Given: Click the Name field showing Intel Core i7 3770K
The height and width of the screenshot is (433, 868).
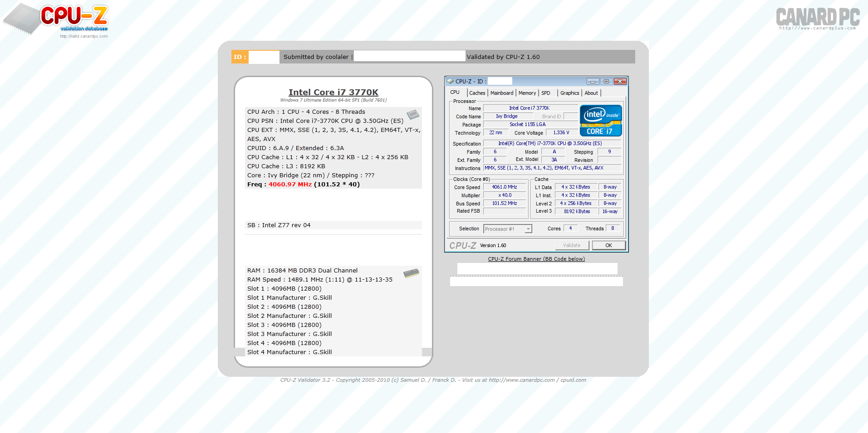Looking at the screenshot, I should point(530,108).
